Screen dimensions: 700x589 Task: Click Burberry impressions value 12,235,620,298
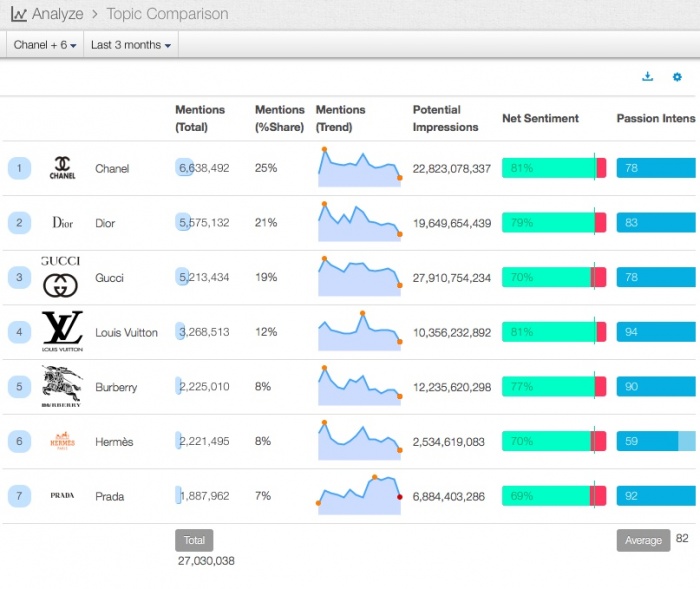(x=452, y=387)
